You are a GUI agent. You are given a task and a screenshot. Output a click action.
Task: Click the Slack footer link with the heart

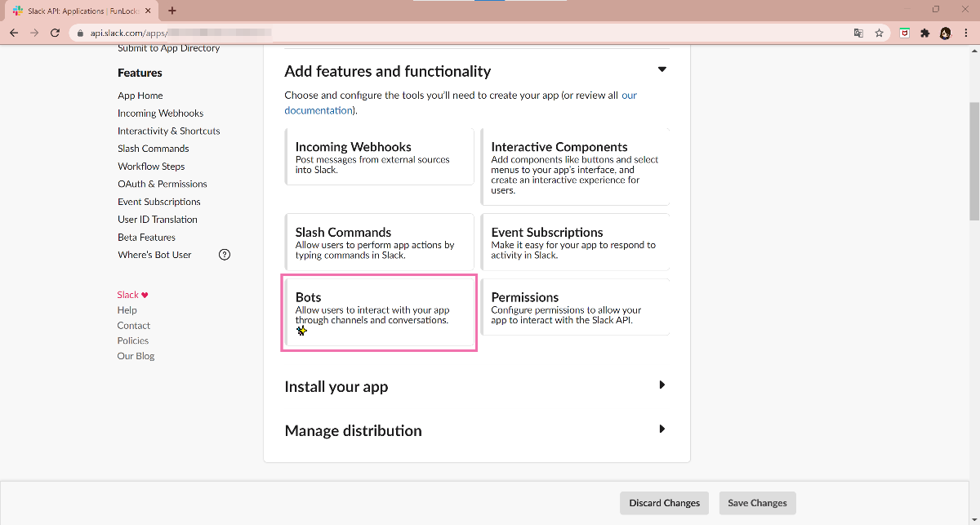click(132, 295)
